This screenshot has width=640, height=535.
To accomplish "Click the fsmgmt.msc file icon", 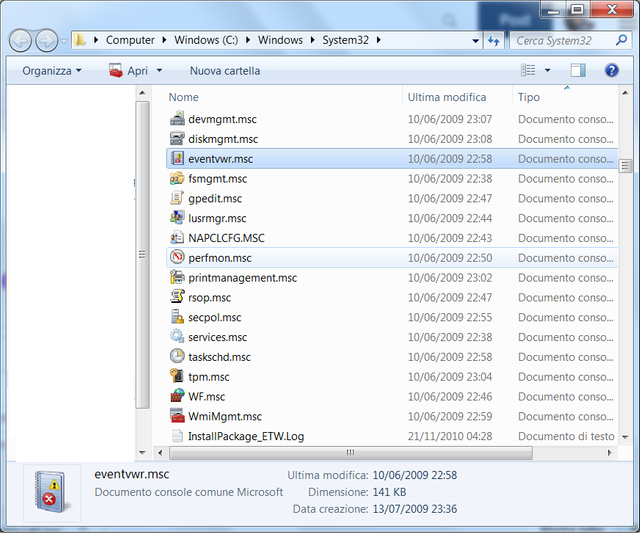I will pyautogui.click(x=177, y=178).
